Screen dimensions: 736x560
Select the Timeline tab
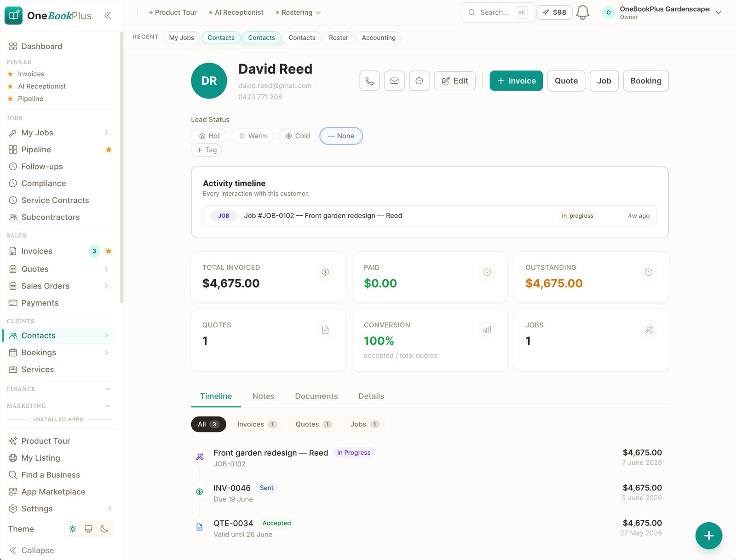coord(216,396)
